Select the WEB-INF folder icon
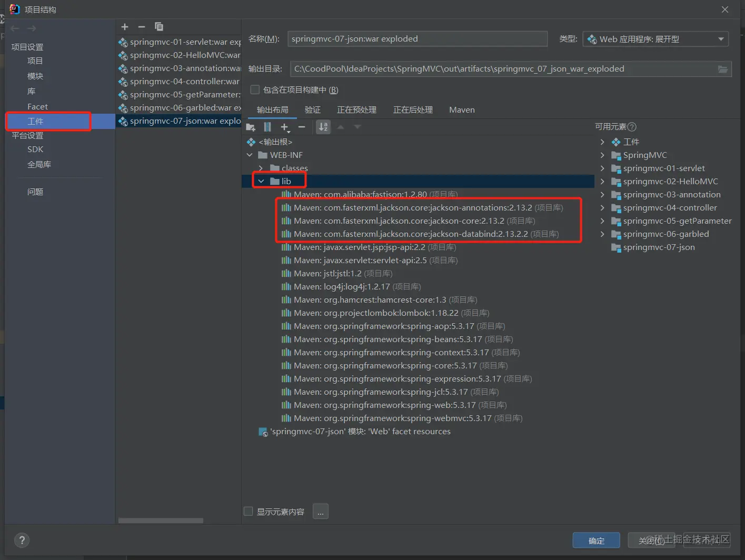 pyautogui.click(x=263, y=155)
